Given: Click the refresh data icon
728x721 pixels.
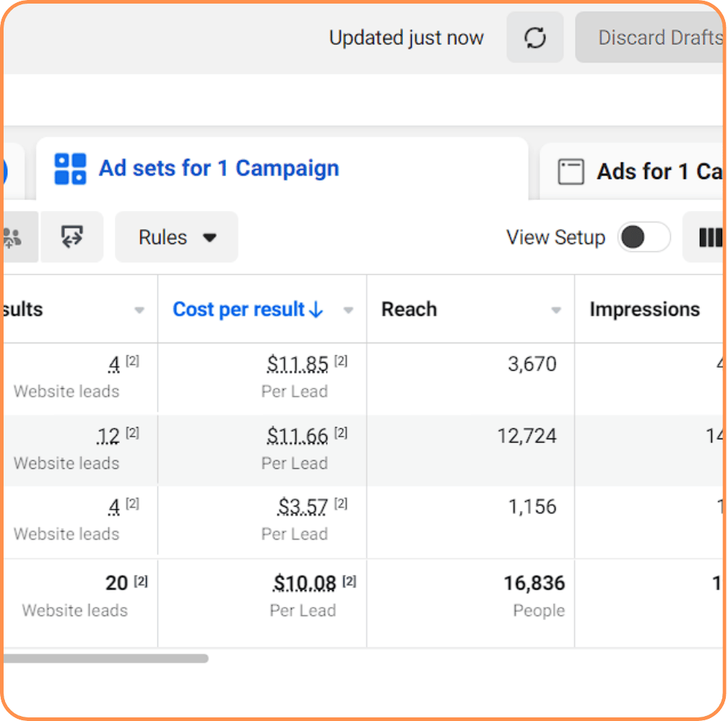Looking at the screenshot, I should pos(535,38).
